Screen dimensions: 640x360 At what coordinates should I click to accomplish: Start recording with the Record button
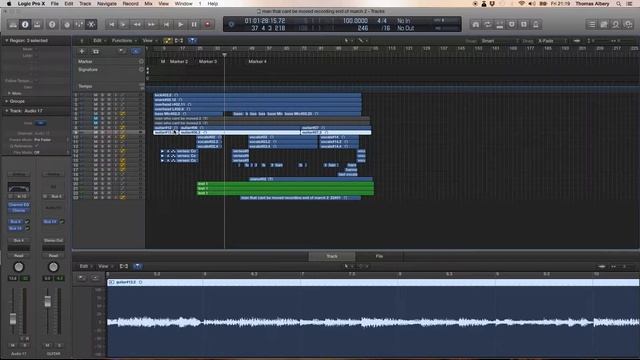pyautogui.click(x=208, y=24)
